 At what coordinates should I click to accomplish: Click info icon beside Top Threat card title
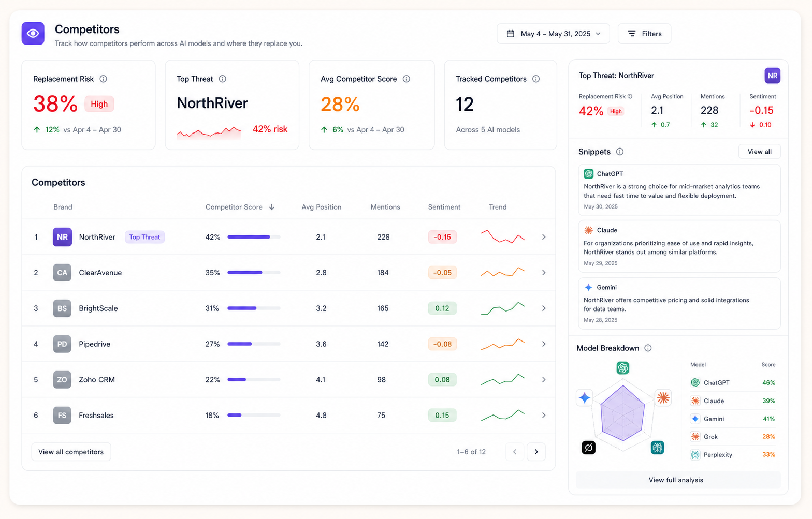223,79
